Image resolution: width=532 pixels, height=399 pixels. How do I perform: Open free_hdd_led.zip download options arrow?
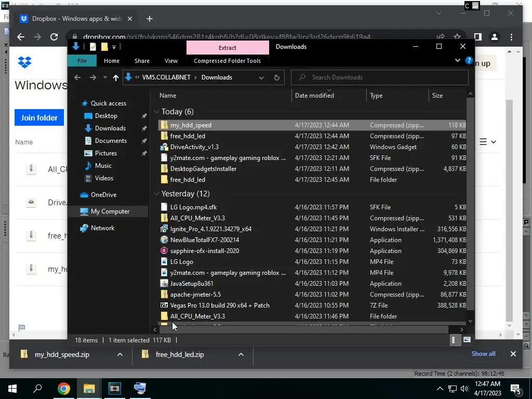(241, 354)
